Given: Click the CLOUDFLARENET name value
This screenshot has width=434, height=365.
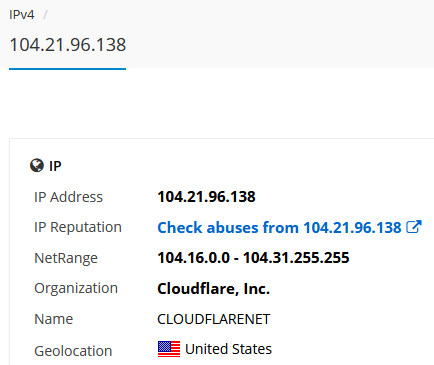Looking at the screenshot, I should (x=214, y=319).
